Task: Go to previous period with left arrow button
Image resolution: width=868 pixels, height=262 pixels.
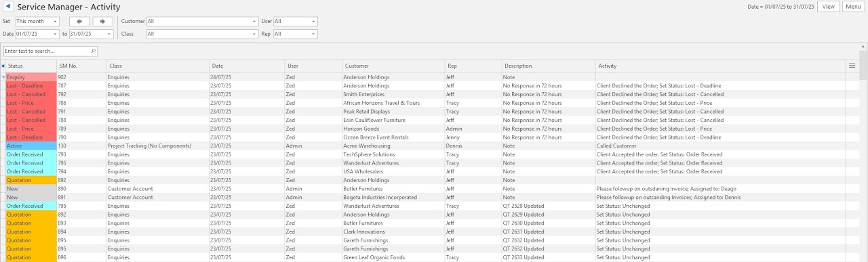Action: pos(79,22)
